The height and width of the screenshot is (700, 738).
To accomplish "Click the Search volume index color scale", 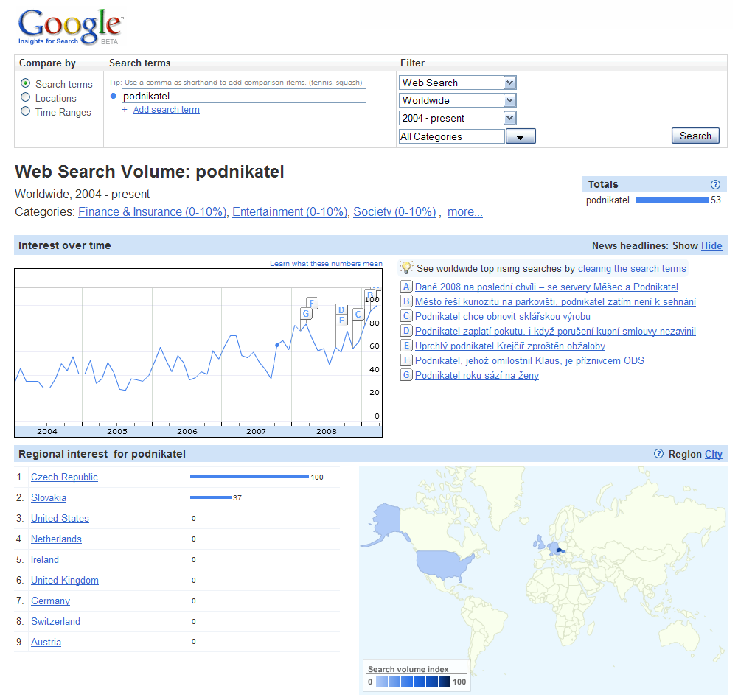I will click(x=414, y=682).
